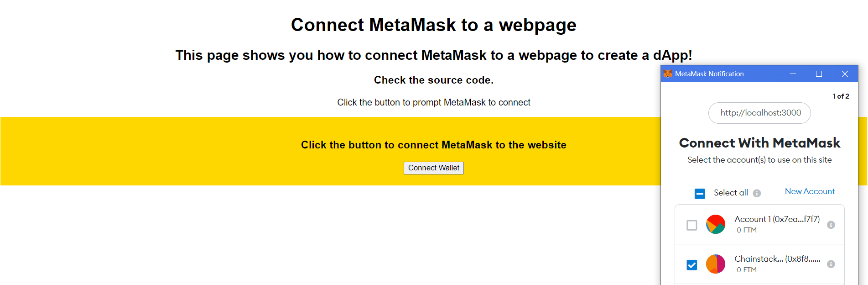This screenshot has width=868, height=285.
Task: Click the http://localhost:3000 site pill
Action: click(759, 113)
